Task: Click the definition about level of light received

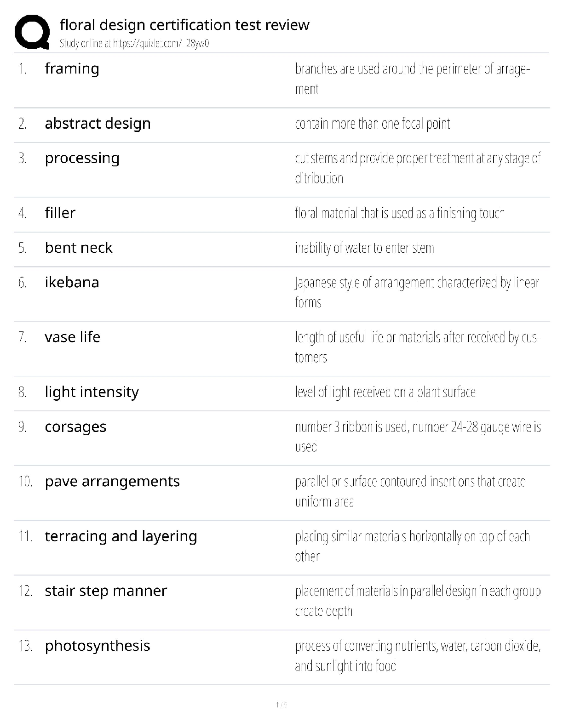Action: (x=385, y=392)
